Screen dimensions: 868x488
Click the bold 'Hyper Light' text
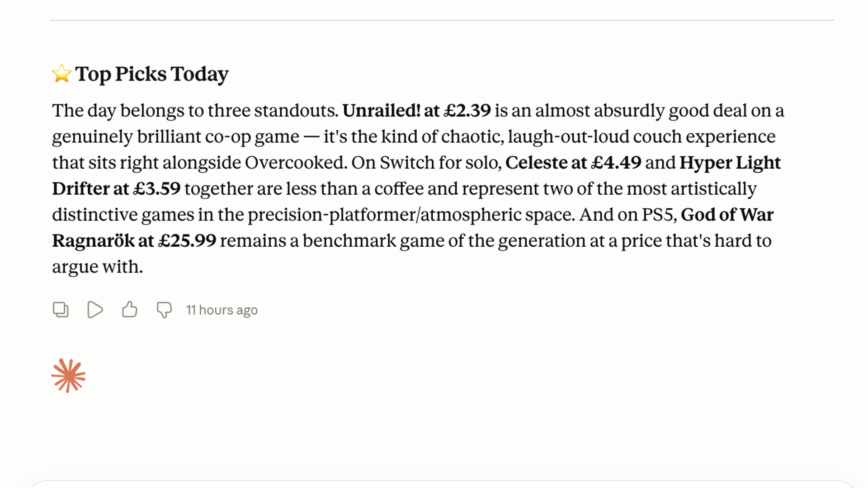pyautogui.click(x=730, y=164)
